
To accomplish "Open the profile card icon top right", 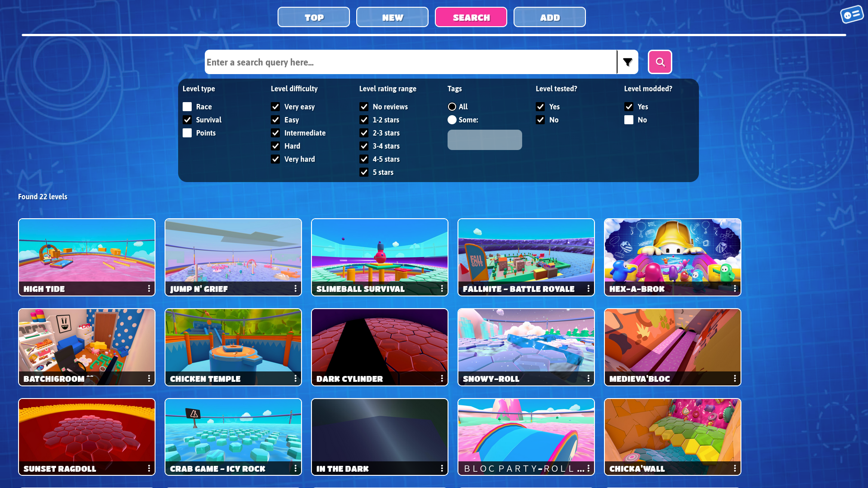I will coord(852,14).
